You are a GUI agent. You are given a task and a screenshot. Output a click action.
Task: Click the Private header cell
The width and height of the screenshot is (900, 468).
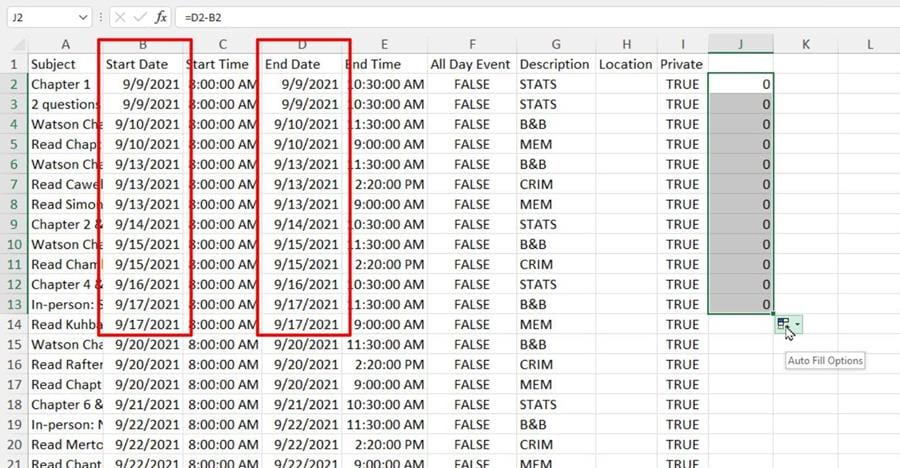pyautogui.click(x=682, y=64)
